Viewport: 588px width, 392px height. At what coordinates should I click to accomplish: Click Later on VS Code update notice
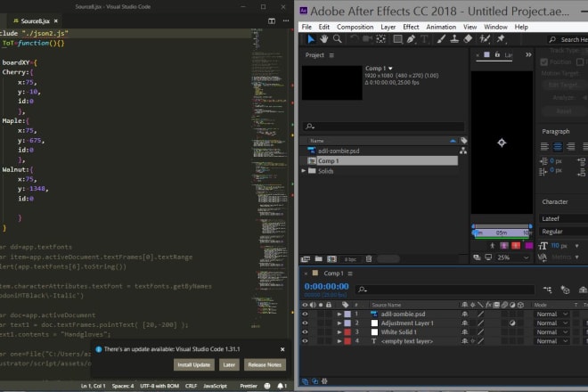pos(229,364)
